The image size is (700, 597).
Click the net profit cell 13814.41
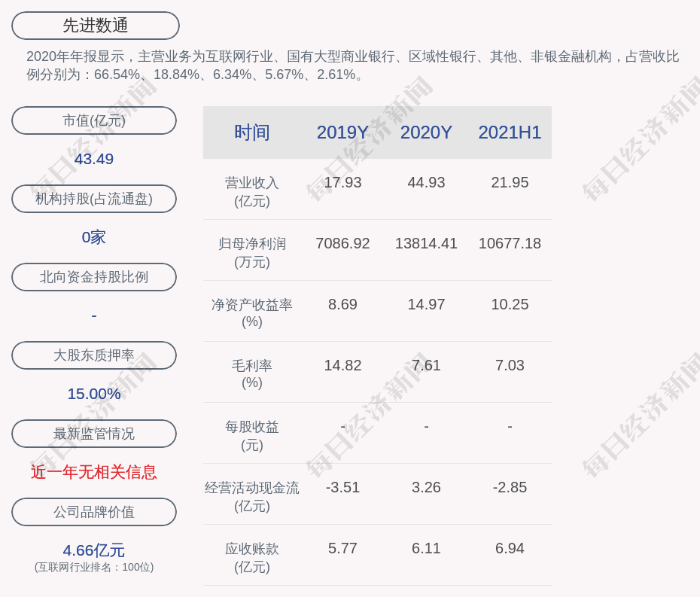click(426, 243)
